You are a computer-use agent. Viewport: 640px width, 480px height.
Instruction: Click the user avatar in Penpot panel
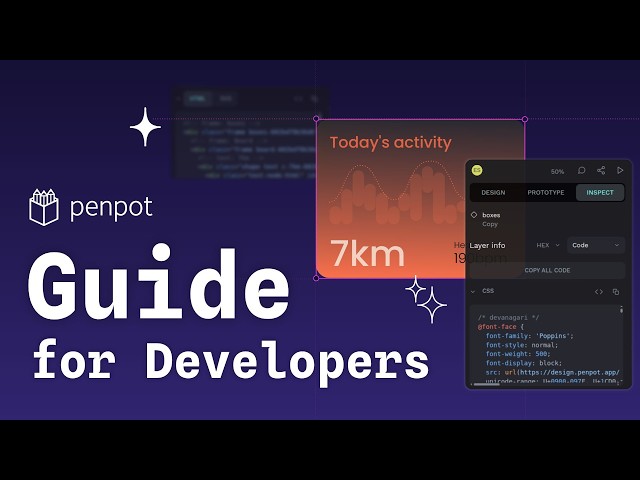point(477,170)
